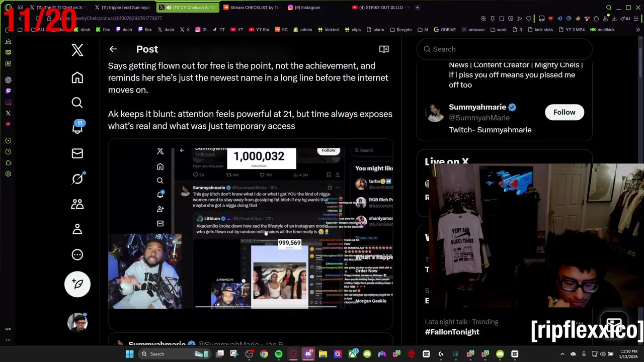Open Chrome from the taskbar
Screen dimensions: 644x362
(264, 354)
